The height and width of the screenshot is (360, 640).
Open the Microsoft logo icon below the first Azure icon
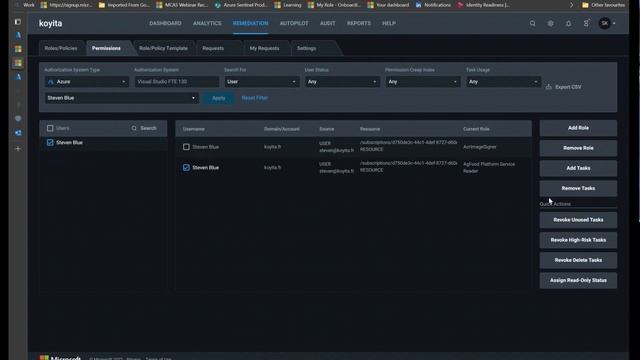coord(18,49)
